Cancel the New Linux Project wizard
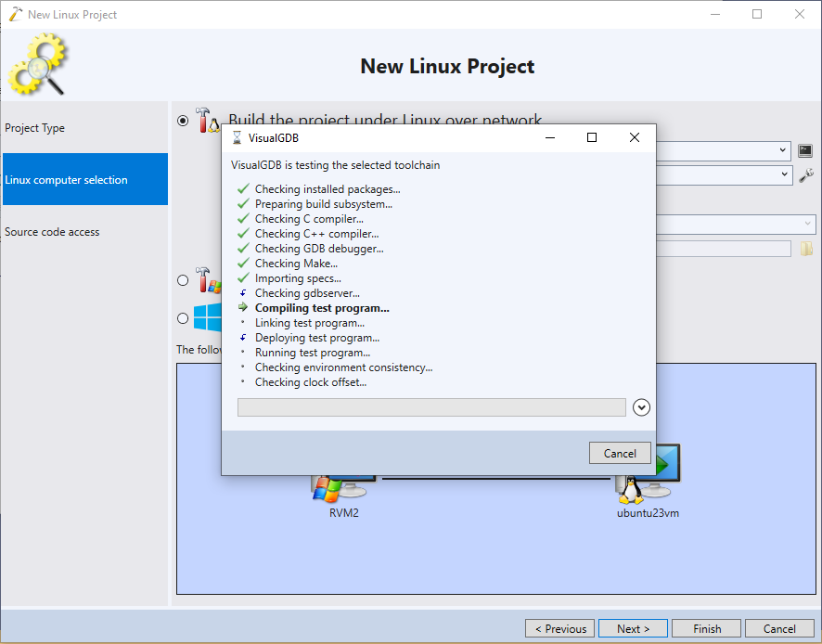Screen dimensions: 822x644 tap(779, 628)
